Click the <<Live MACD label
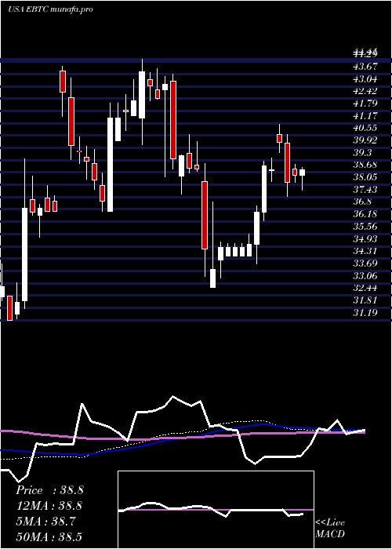The height and width of the screenshot is (549, 392). [330, 529]
